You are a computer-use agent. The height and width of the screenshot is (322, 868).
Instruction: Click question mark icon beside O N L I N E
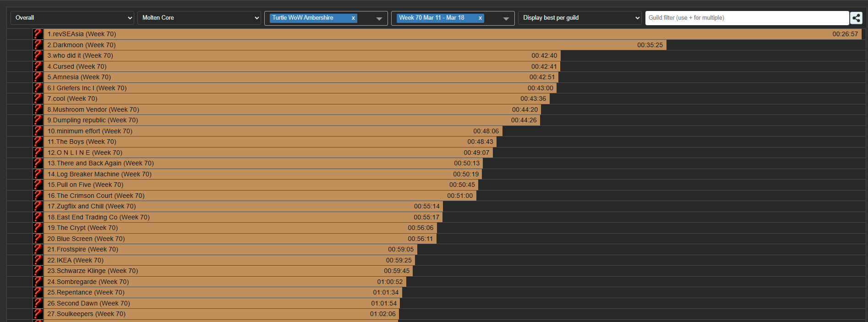point(38,153)
